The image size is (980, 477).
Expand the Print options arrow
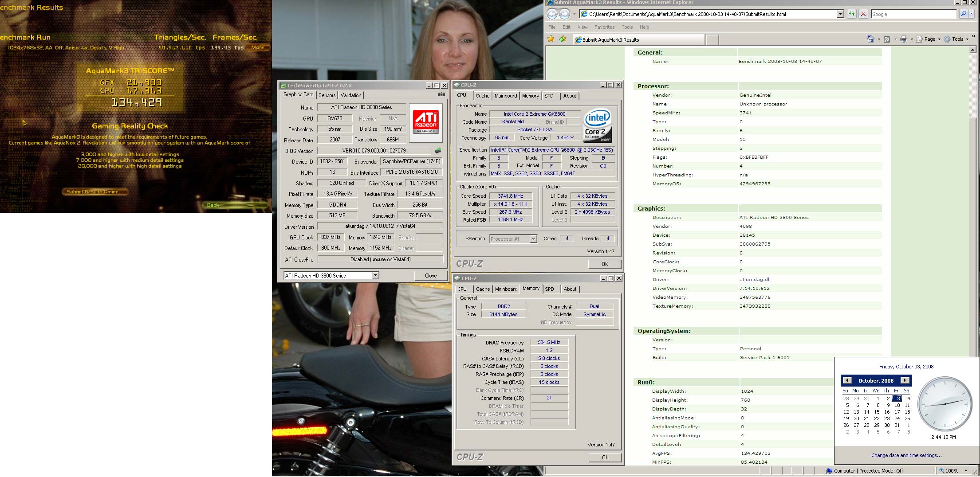[912, 39]
